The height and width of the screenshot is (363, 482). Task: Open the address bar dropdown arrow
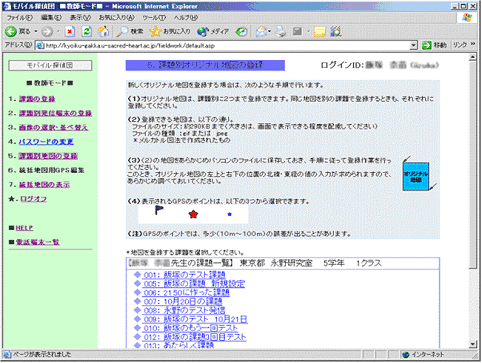(413, 45)
